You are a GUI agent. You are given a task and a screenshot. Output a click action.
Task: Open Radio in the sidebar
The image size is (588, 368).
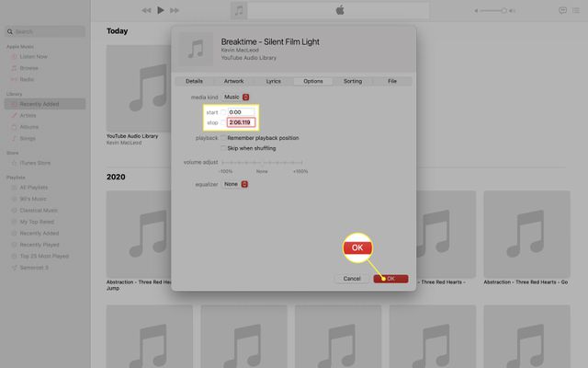pos(27,79)
